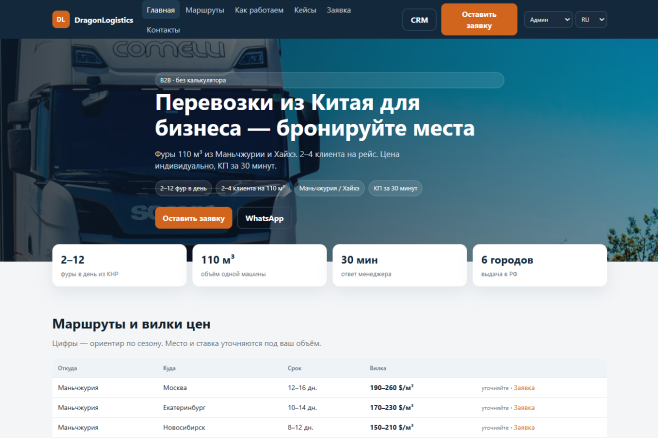Click hero Оставить заявку orange button
This screenshot has height=438, width=658.
[193, 218]
